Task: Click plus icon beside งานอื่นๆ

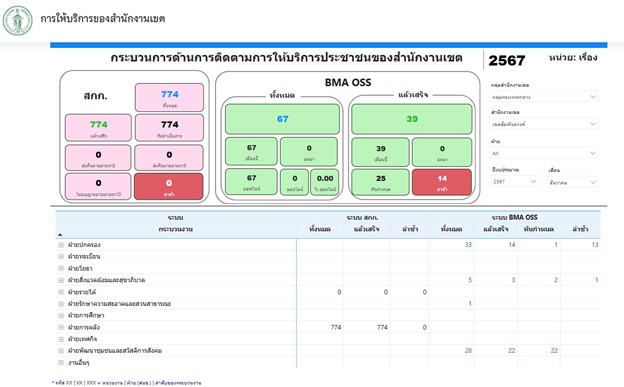Action: [x=61, y=363]
